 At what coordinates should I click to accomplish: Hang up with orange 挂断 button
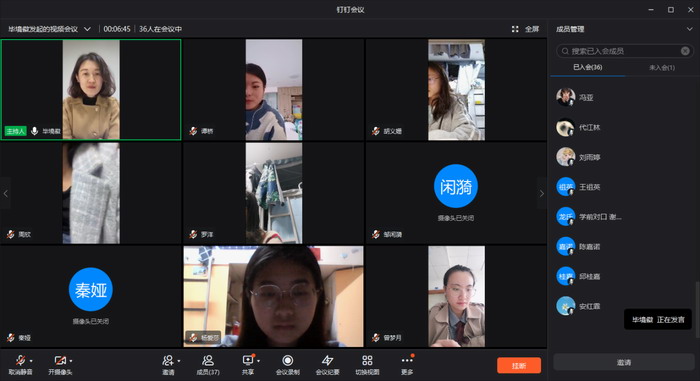click(519, 365)
